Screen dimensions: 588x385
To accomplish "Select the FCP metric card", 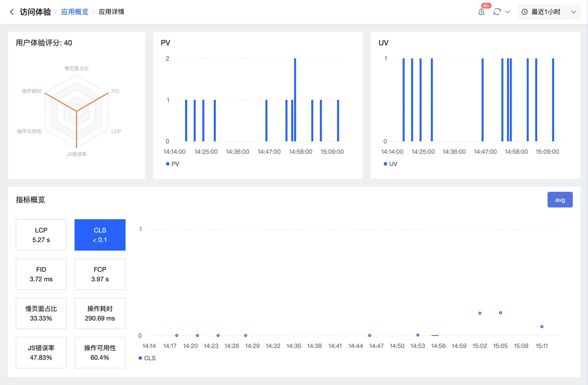I will (100, 274).
